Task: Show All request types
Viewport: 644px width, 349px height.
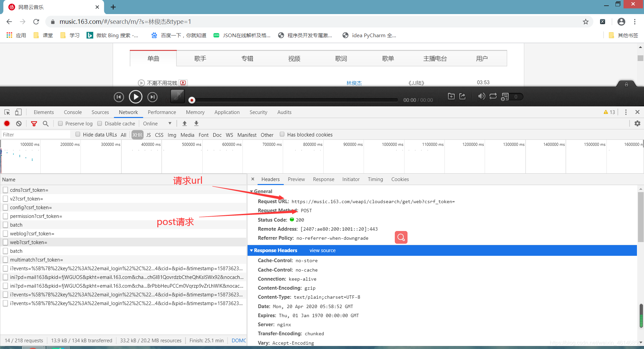Action: pyautogui.click(x=123, y=135)
